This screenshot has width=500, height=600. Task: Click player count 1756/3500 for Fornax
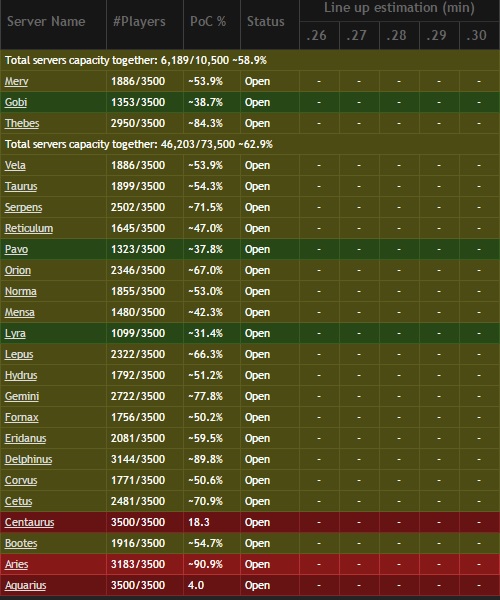[x=138, y=417]
